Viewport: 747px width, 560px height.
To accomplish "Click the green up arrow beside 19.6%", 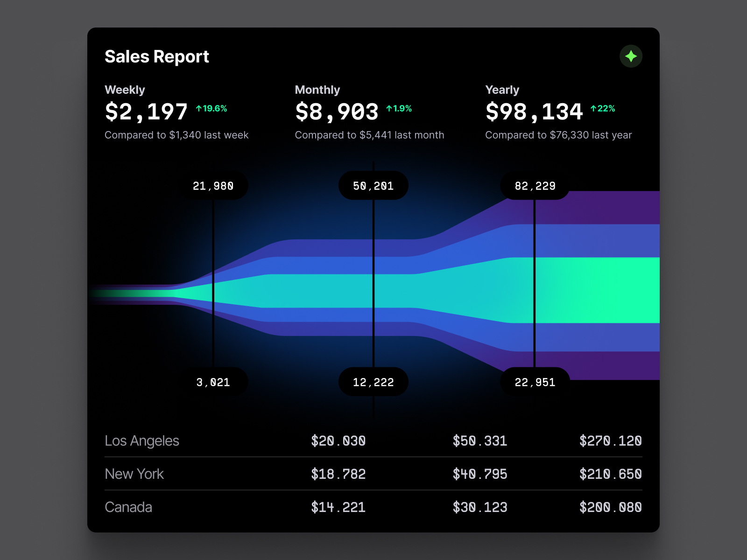I will point(198,107).
